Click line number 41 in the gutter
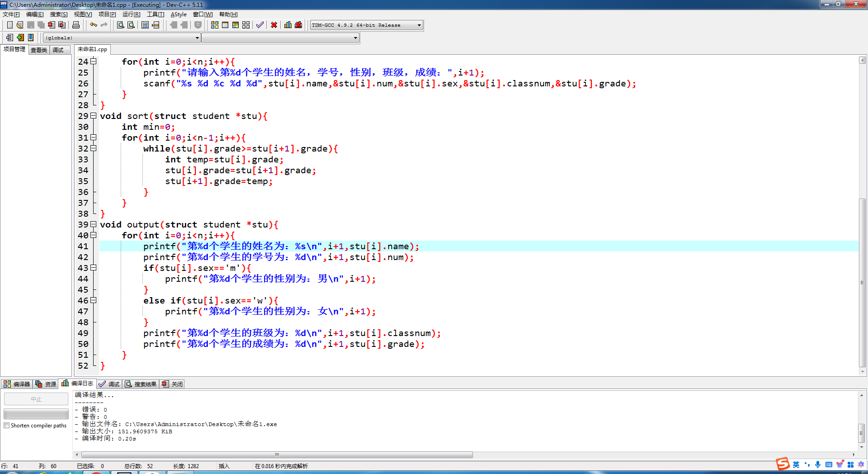This screenshot has width=868, height=474. 83,246
